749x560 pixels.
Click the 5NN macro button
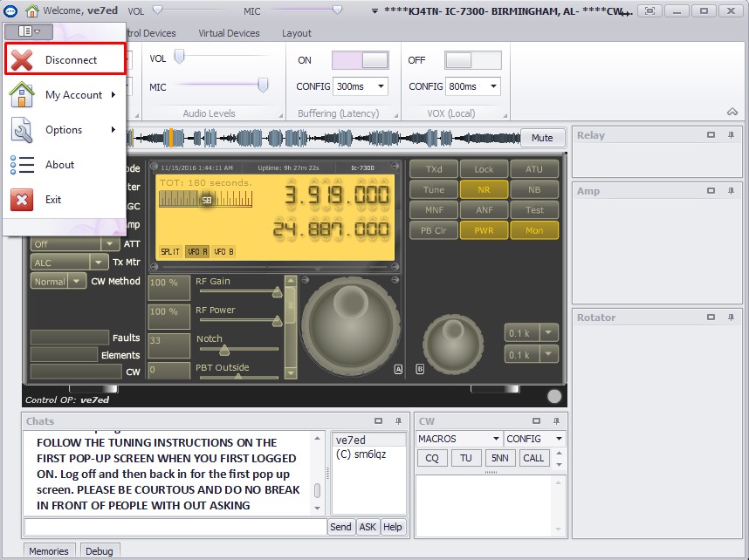(499, 458)
